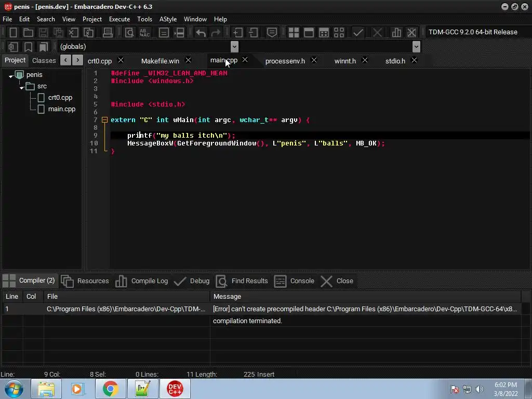Image resolution: width=532 pixels, height=399 pixels.
Task: Select the precompiled header error row
Action: click(x=261, y=309)
